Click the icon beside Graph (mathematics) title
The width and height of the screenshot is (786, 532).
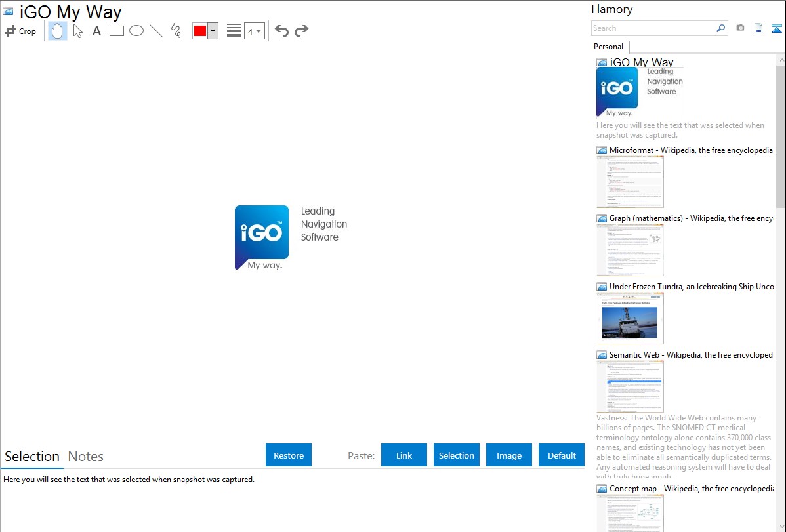602,218
